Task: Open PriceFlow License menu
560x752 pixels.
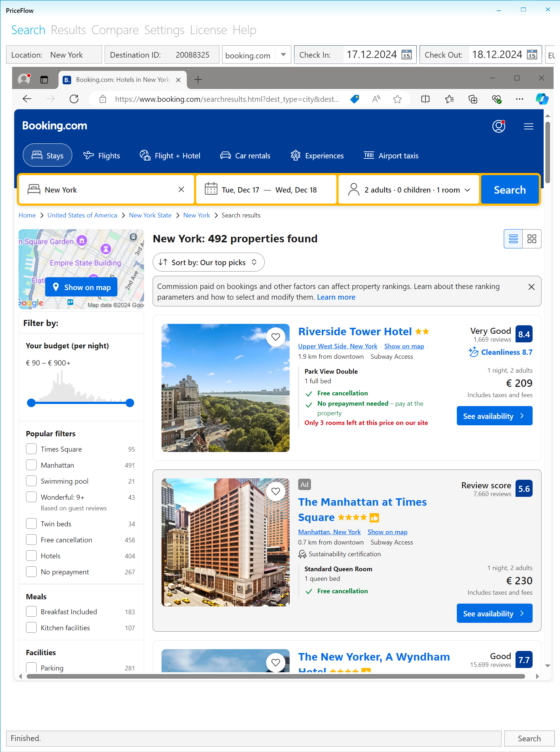Action: 208,30
